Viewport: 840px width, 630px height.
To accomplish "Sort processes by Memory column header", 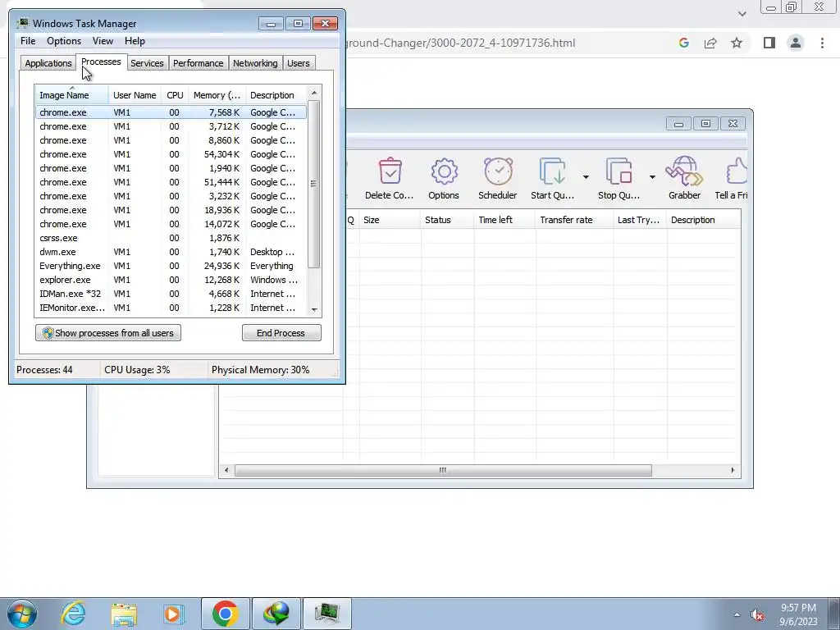I will tap(217, 95).
